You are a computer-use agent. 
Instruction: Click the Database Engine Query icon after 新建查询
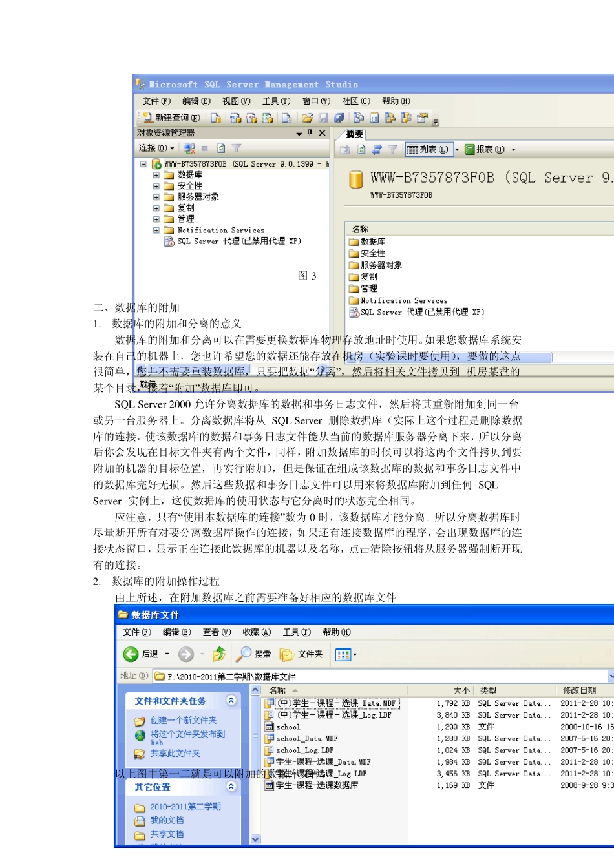click(216, 118)
